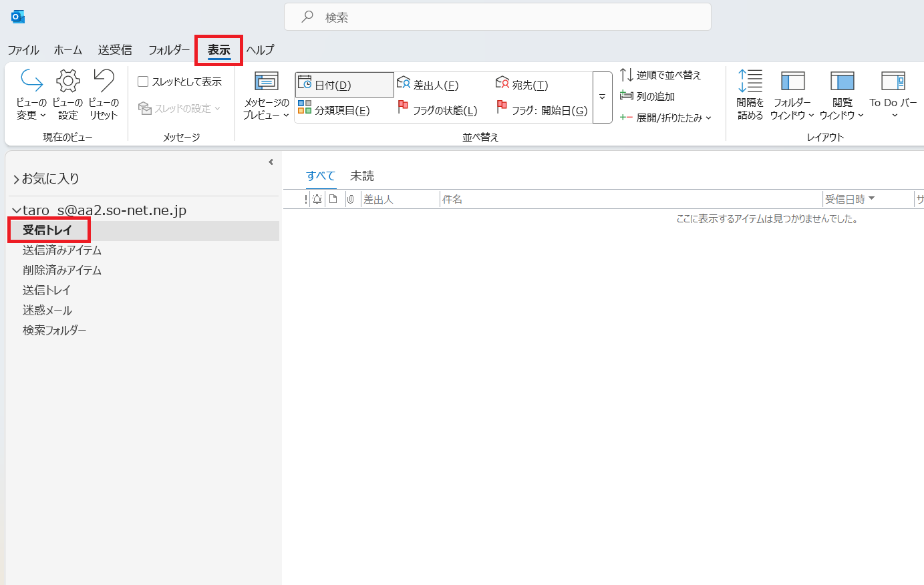The image size is (924, 585).
Task: Show the 未読 (Unread) messages tab
Action: 362,176
